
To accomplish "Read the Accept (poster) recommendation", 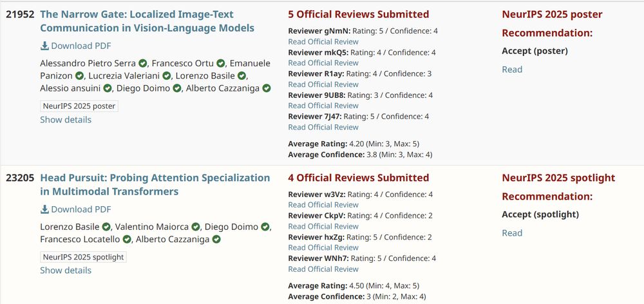I will (x=512, y=70).
